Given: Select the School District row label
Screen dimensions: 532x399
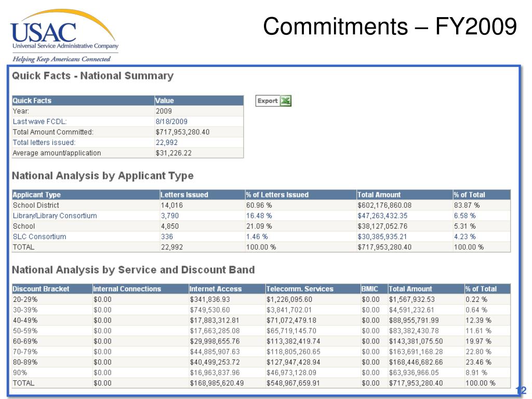Looking at the screenshot, I should 36,205.
